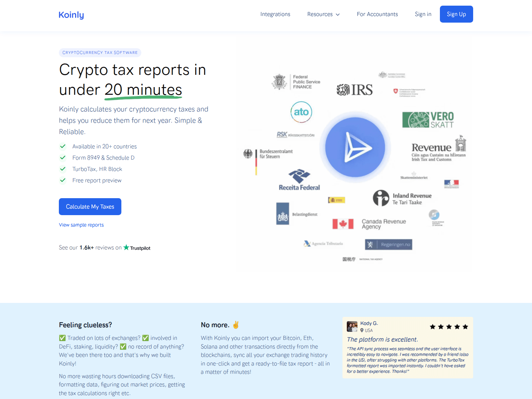This screenshot has width=532, height=399.
Task: Click the 'Free report preview' text
Action: 97,181
